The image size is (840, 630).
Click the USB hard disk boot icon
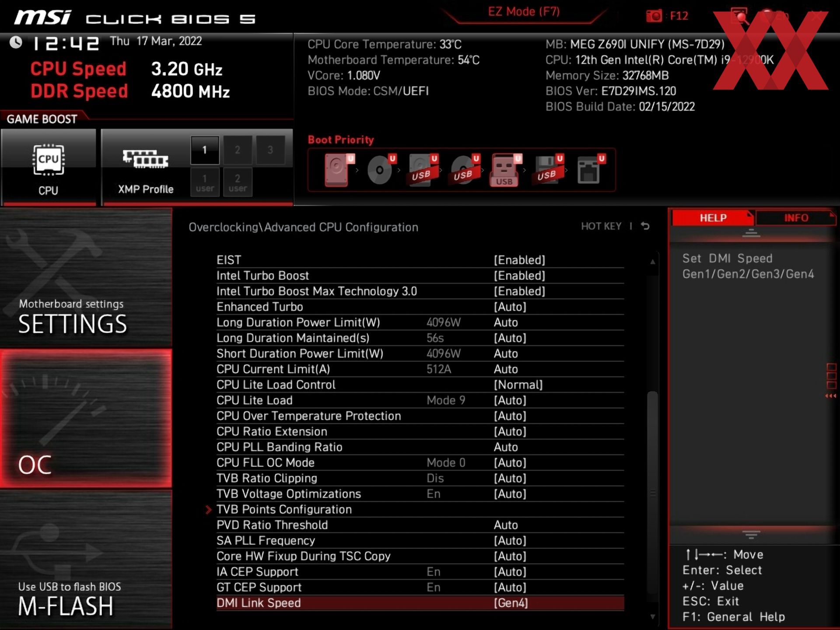coord(423,170)
